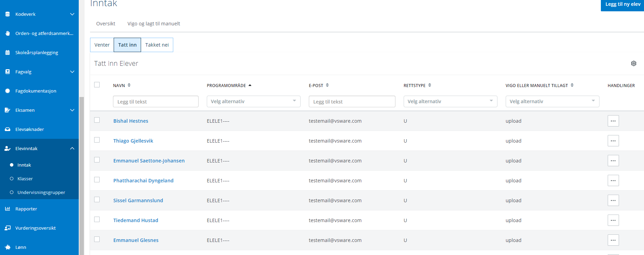Toggle the select-all checkbox in header
Viewport: 644px width, 255px height.
click(97, 85)
